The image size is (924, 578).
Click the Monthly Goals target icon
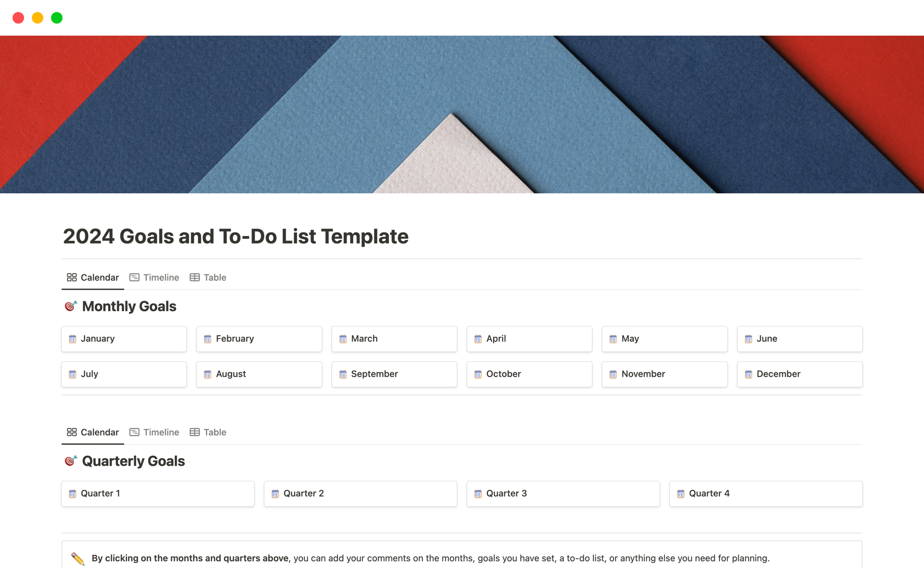coord(71,306)
